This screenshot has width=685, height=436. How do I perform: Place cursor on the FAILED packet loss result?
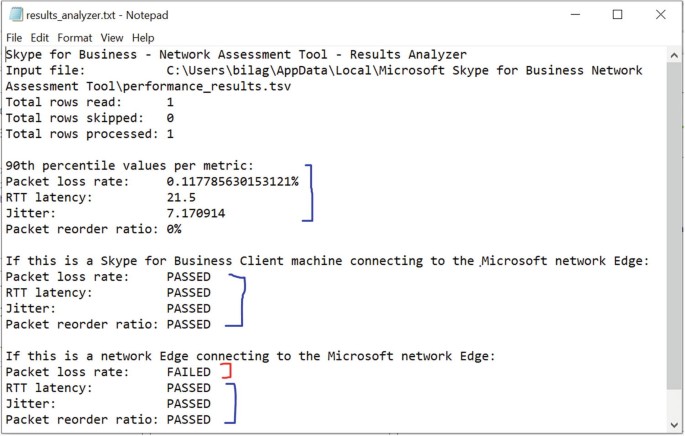point(189,372)
